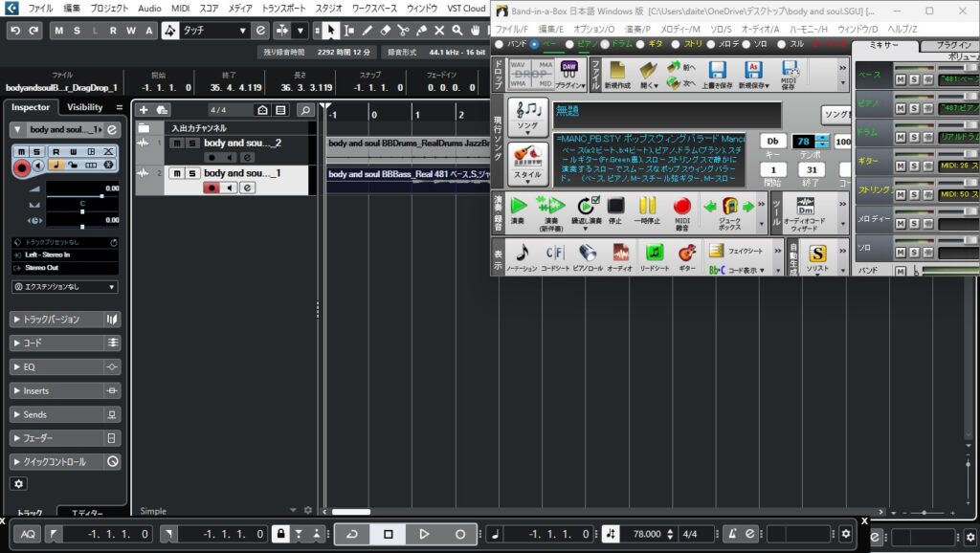Click the MIDI保存 save icon
The width and height of the screenshot is (980, 553).
pyautogui.click(x=790, y=75)
